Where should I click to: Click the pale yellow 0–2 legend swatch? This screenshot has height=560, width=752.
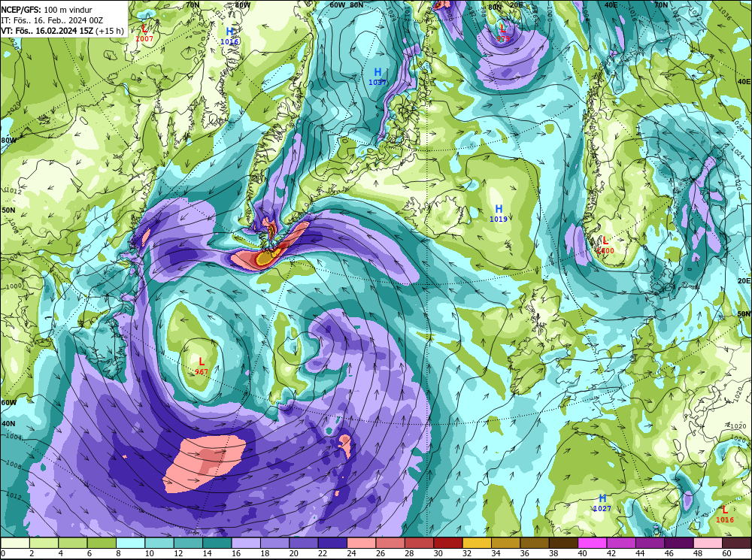pyautogui.click(x=15, y=543)
